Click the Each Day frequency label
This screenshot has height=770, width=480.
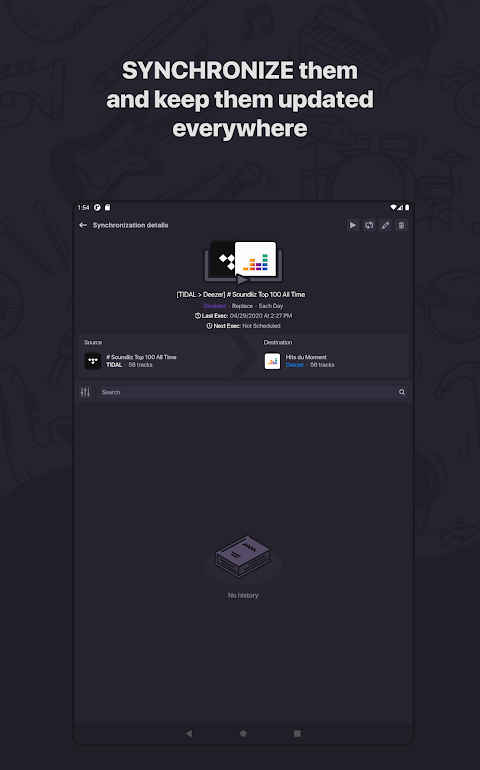271,306
